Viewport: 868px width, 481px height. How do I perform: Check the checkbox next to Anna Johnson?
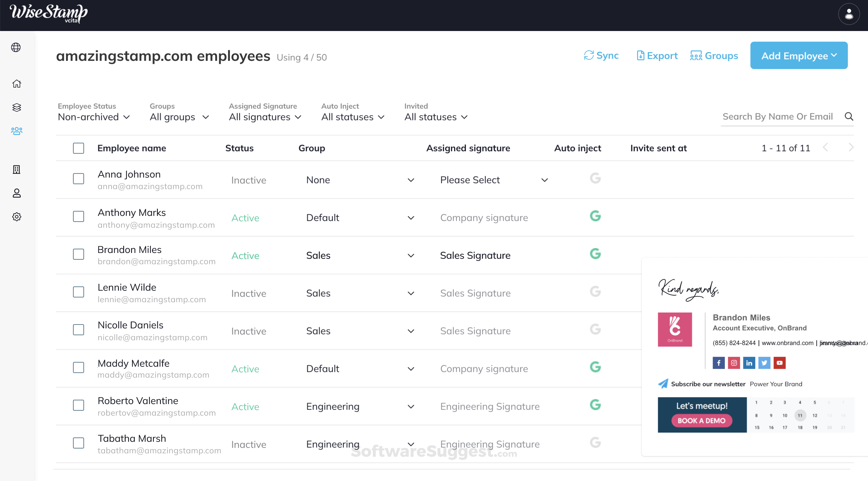78,179
